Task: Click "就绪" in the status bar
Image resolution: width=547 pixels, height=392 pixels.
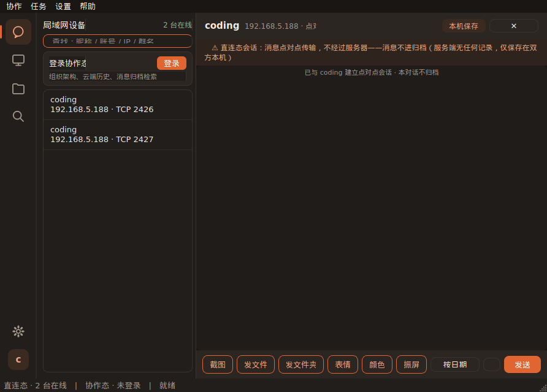Action: (x=167, y=385)
